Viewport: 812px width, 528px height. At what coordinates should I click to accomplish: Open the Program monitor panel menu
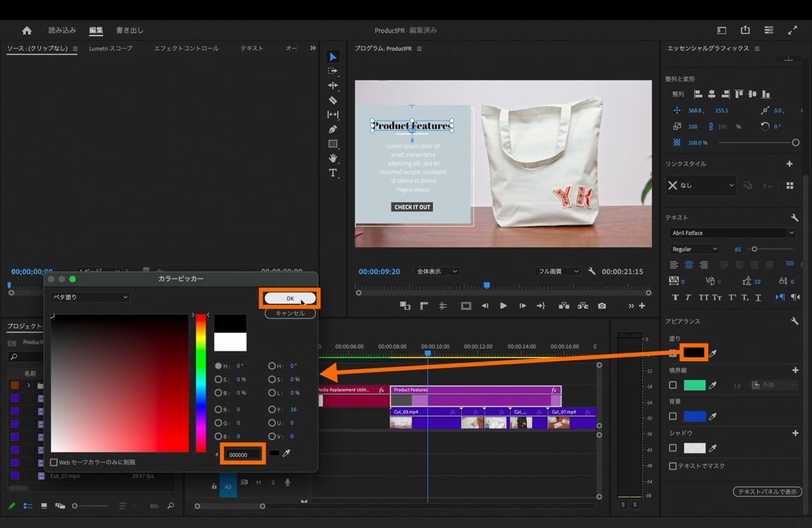420,49
